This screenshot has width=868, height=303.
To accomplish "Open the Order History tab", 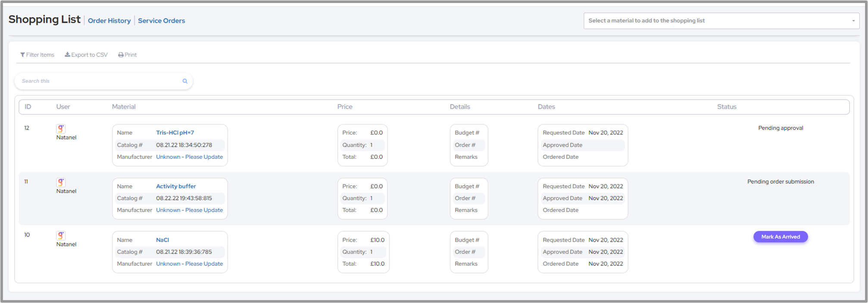I will tap(109, 21).
